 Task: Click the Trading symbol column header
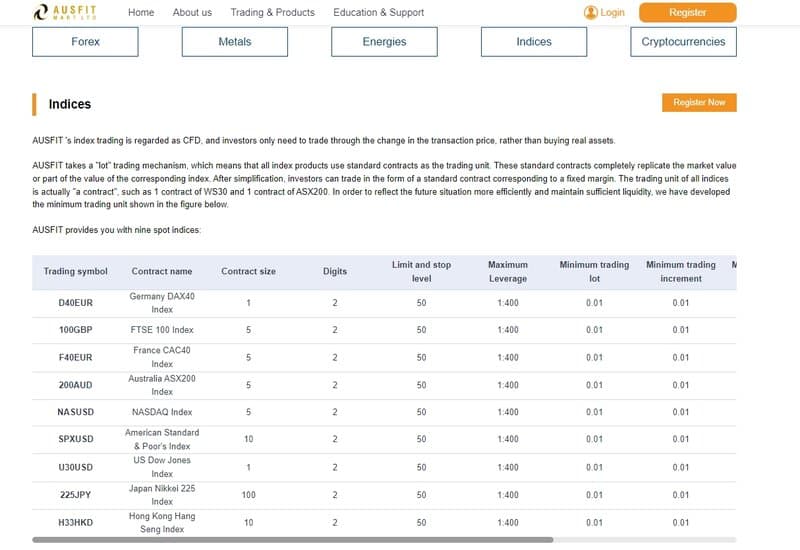tap(76, 271)
